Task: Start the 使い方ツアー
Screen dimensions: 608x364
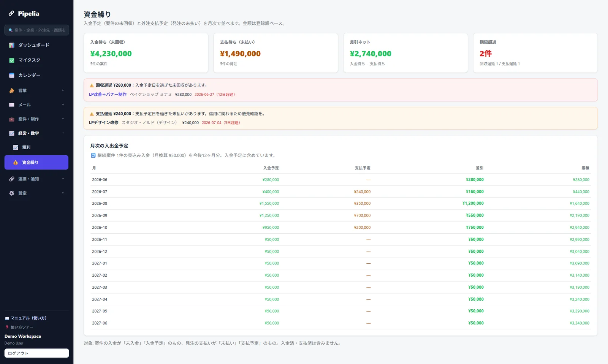Action: pyautogui.click(x=19, y=327)
